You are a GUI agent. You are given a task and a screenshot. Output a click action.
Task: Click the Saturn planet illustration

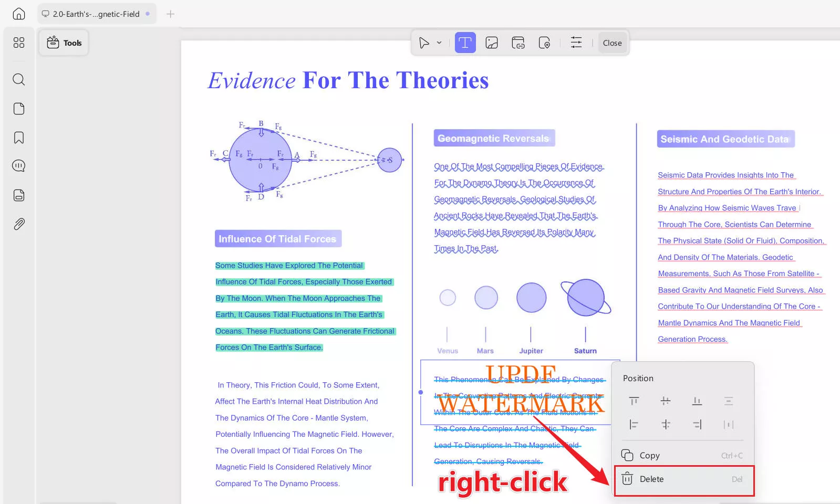(x=585, y=298)
